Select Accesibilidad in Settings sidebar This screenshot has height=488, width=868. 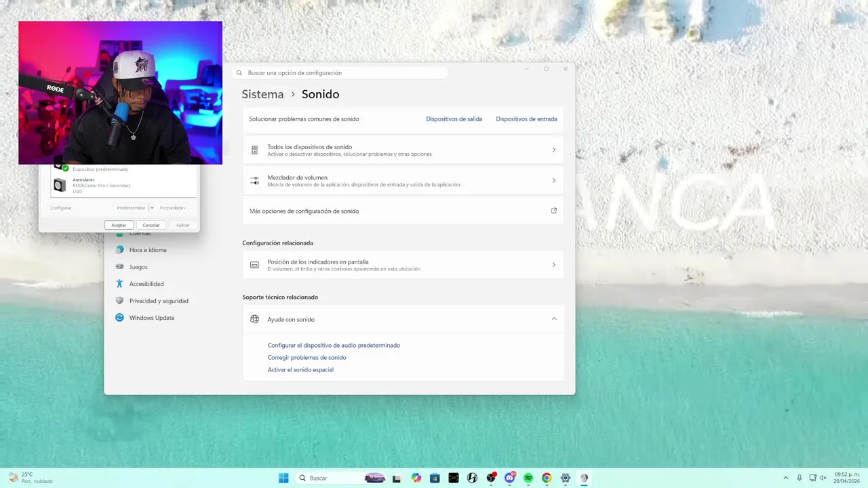coord(146,284)
